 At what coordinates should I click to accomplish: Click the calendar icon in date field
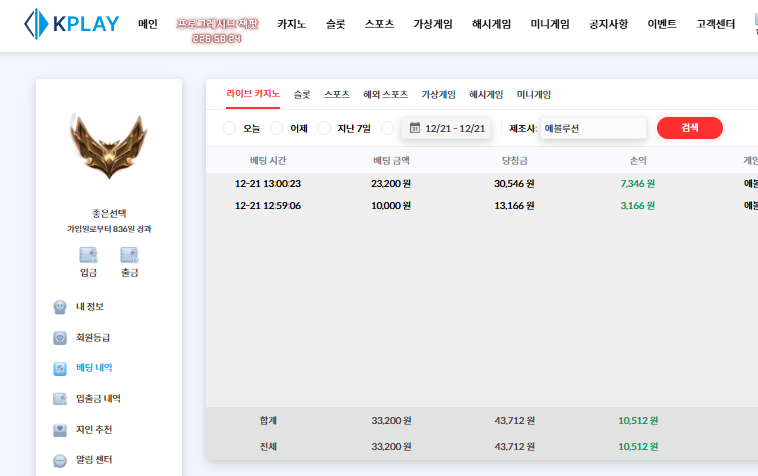(415, 128)
